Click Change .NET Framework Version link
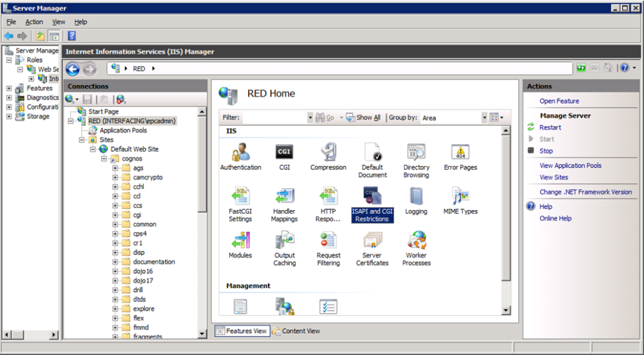 (x=585, y=192)
